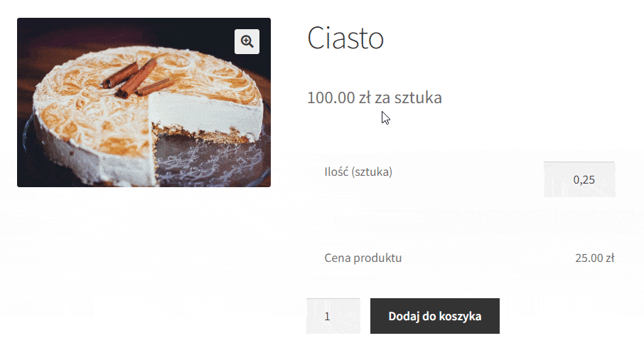Image resolution: width=644 pixels, height=353 pixels.
Task: Click the Ciasto product title
Action: tap(345, 38)
